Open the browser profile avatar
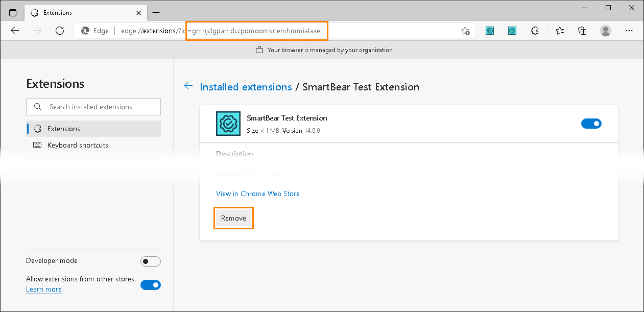644x312 pixels. 606,31
